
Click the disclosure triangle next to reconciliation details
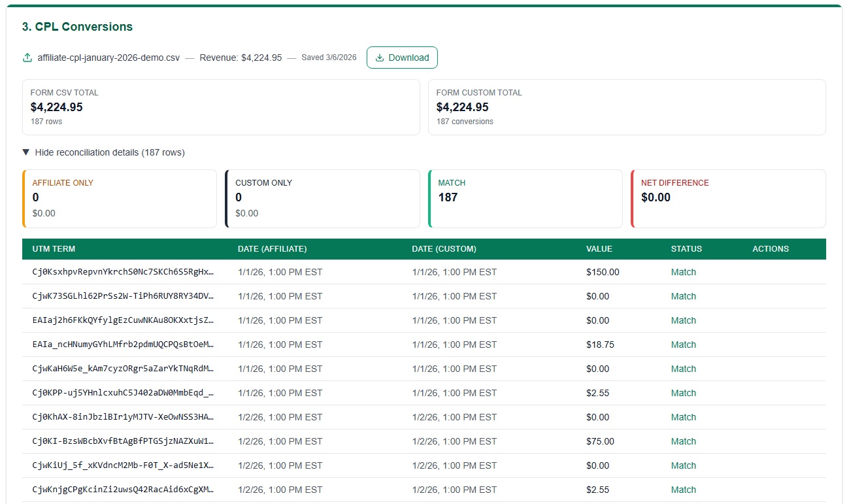click(x=25, y=152)
